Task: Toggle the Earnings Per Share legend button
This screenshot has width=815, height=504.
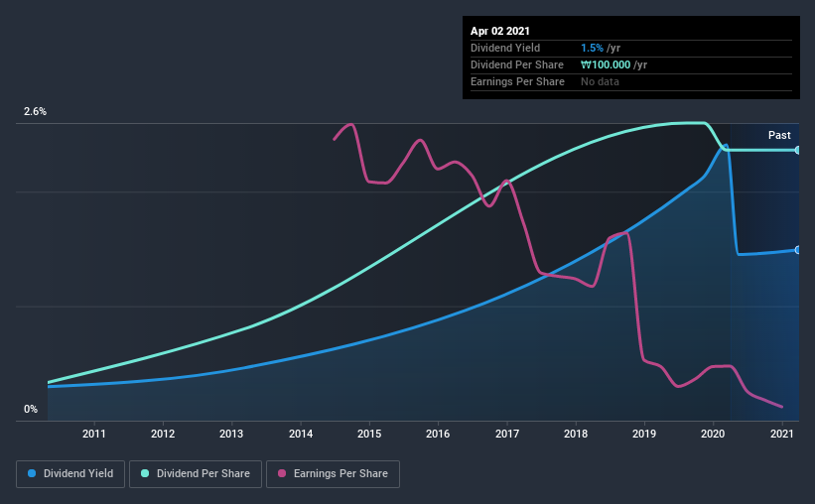Action: pyautogui.click(x=333, y=474)
